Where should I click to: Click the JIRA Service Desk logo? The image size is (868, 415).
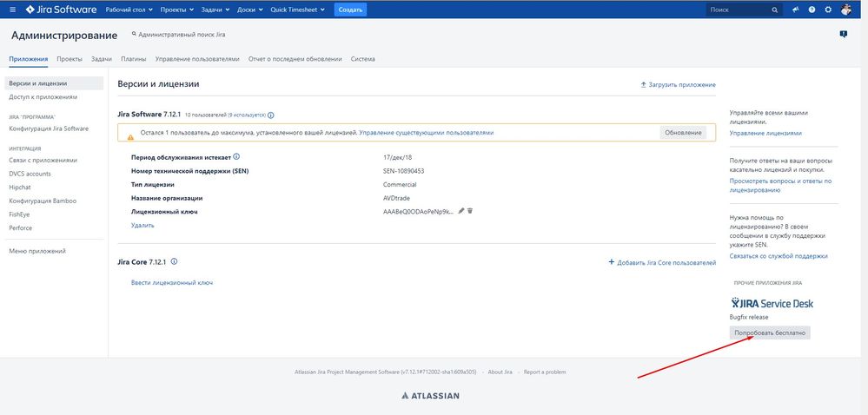772,303
